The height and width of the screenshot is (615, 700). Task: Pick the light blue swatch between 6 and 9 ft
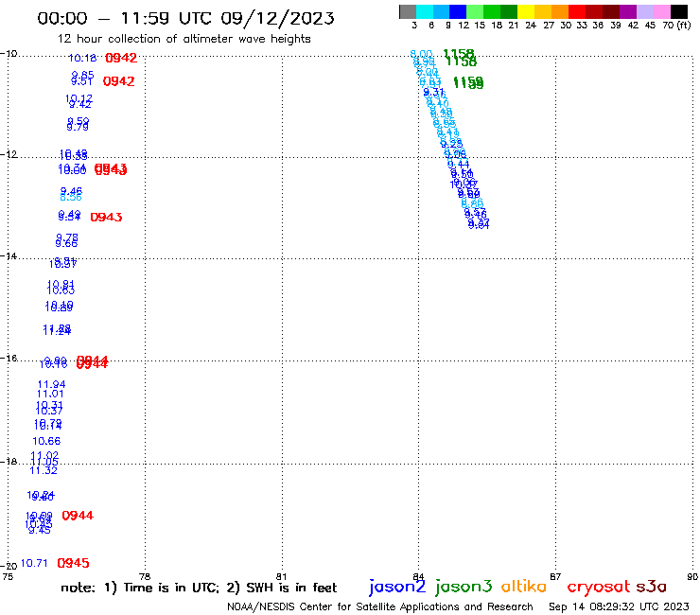point(441,11)
